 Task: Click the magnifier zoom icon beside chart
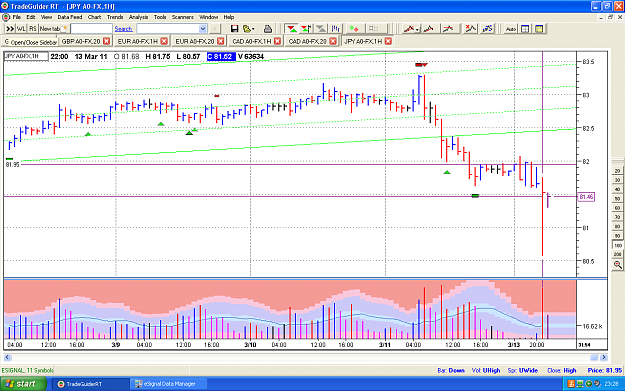(617, 264)
